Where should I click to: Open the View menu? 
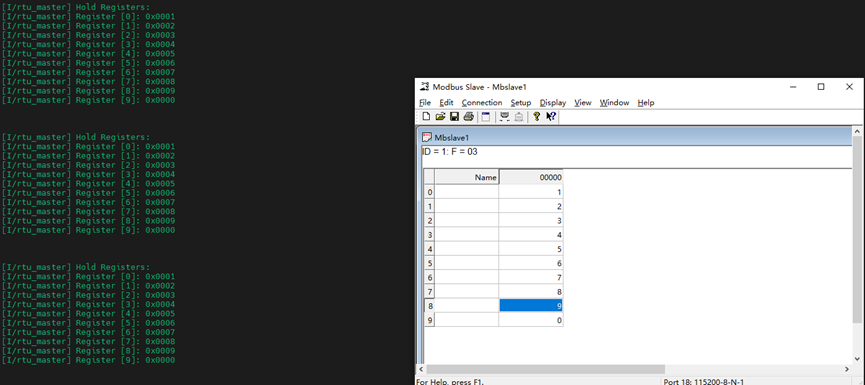tap(583, 103)
